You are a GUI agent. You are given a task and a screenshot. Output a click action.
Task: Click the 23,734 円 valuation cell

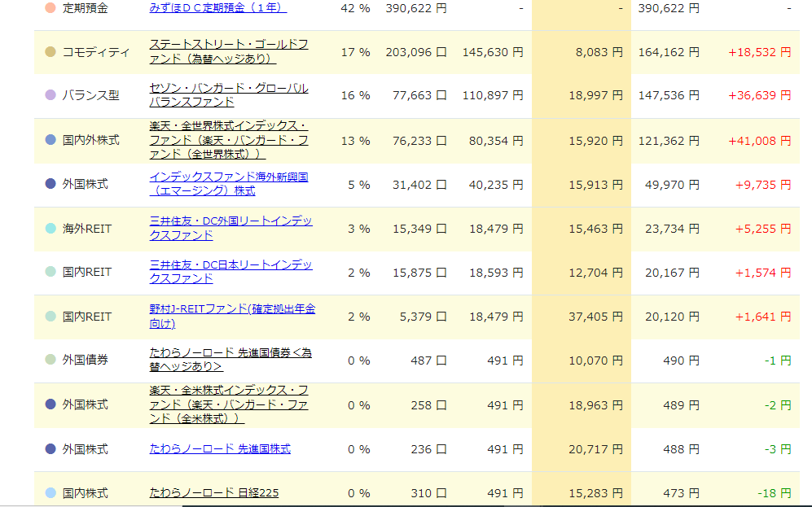point(672,229)
